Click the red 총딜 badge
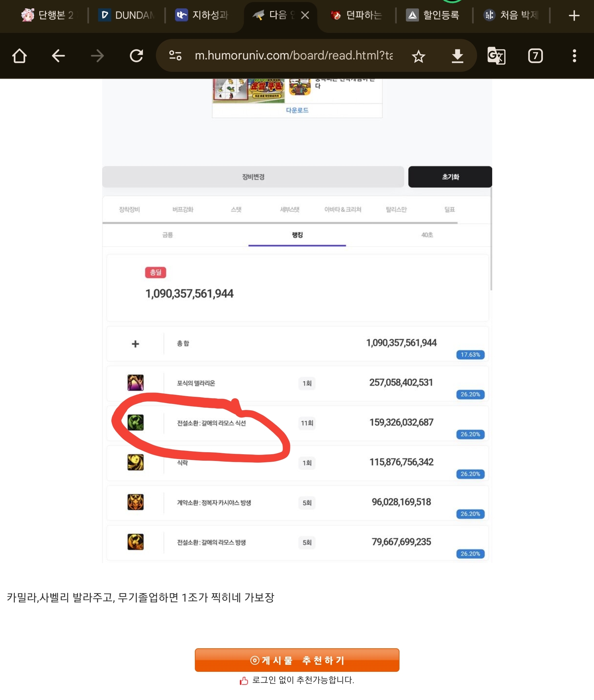 155,272
